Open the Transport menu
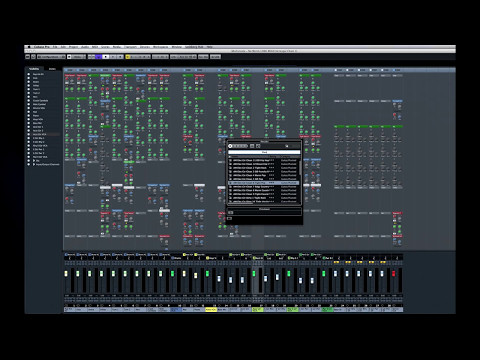Viewport: 480px width, 360px height. (130, 47)
